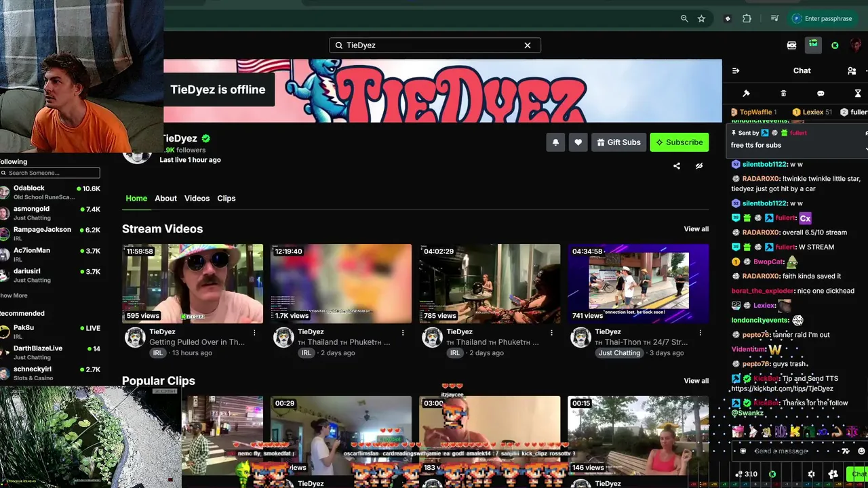Open the emoji picker in chat input
This screenshot has width=868, height=488.
pos(861,451)
